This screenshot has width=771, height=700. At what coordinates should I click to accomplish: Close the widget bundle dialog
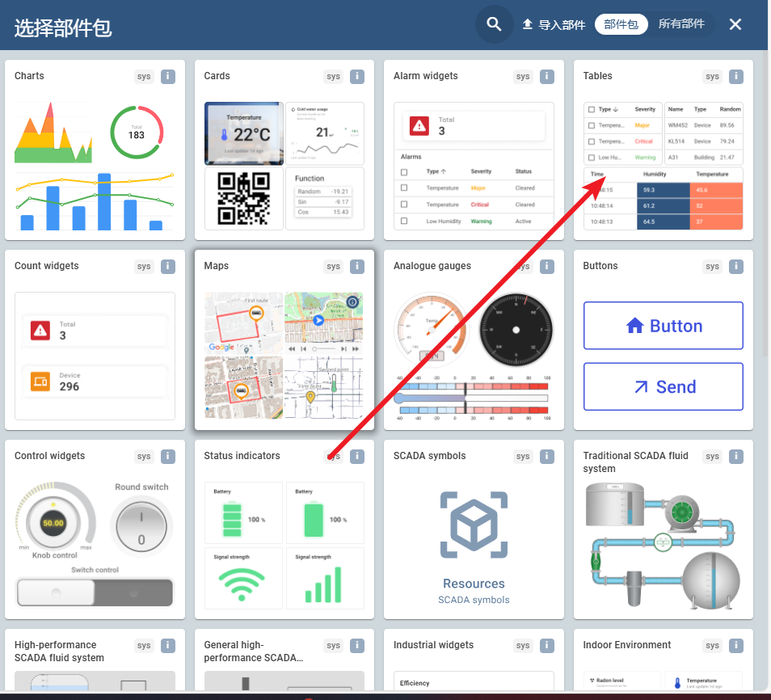735,24
